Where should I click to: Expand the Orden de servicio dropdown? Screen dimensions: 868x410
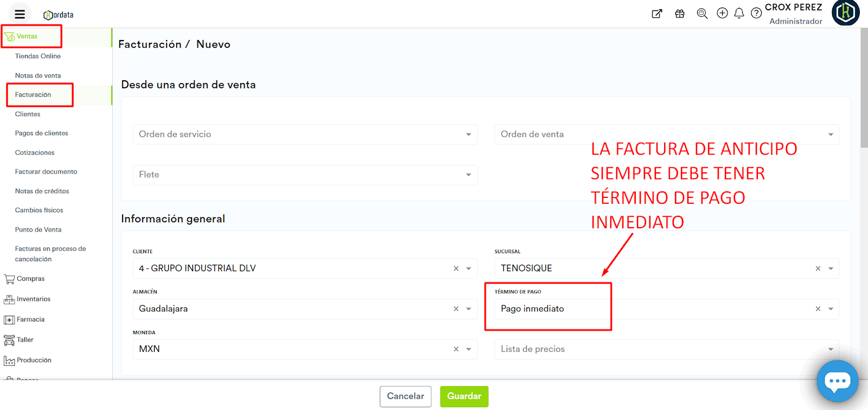[x=468, y=134]
